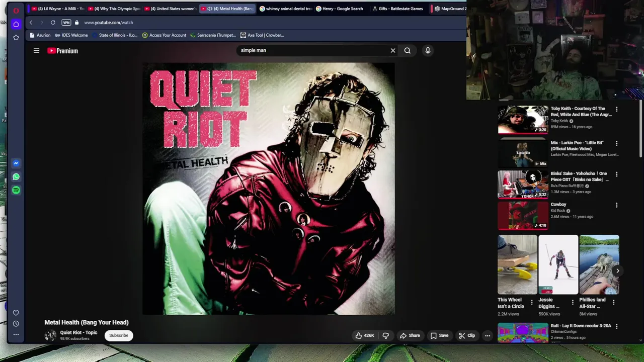The height and width of the screenshot is (362, 644).
Task: Open options menu for Larkin Poe mix
Action: (x=617, y=143)
